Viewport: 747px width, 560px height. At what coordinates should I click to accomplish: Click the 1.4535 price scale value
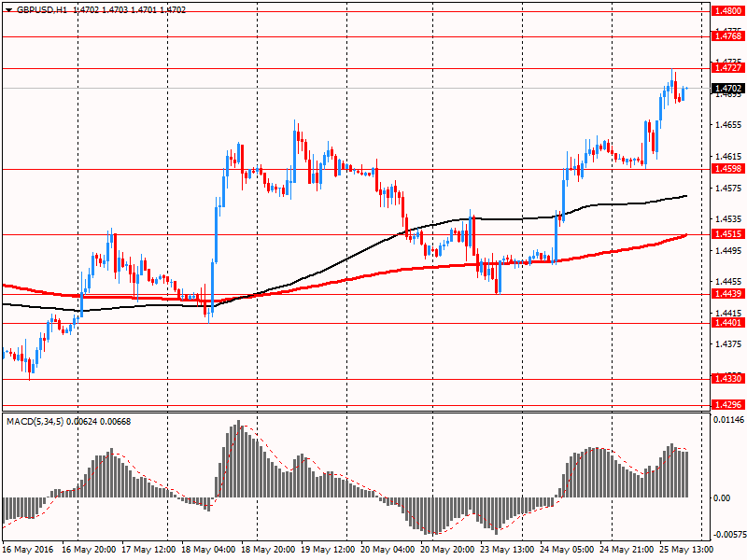coord(728,219)
